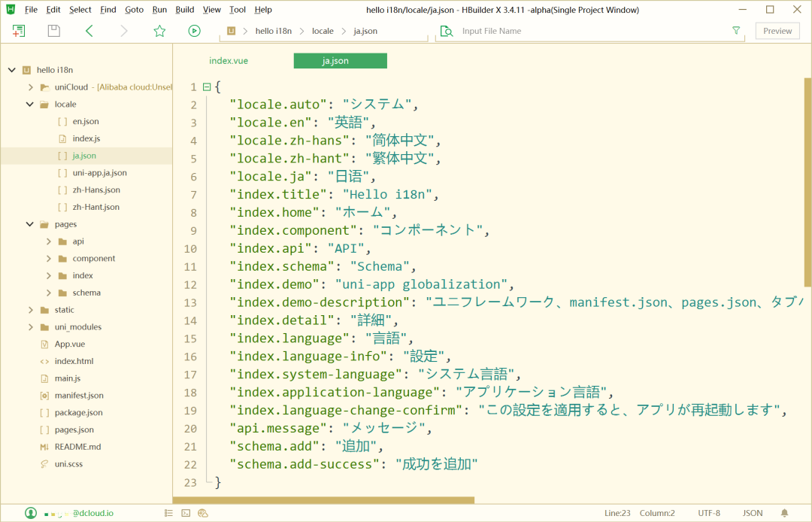Collapse the hello i18n project root
This screenshot has width=812, height=522.
[12, 70]
